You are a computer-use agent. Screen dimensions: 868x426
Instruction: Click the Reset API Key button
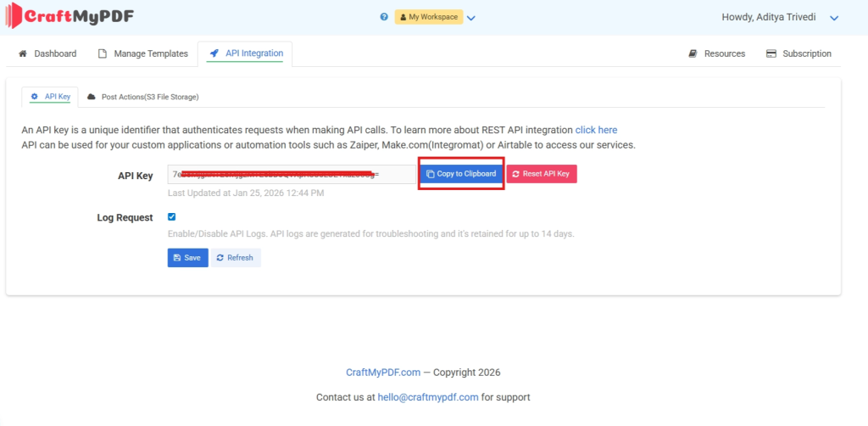542,174
